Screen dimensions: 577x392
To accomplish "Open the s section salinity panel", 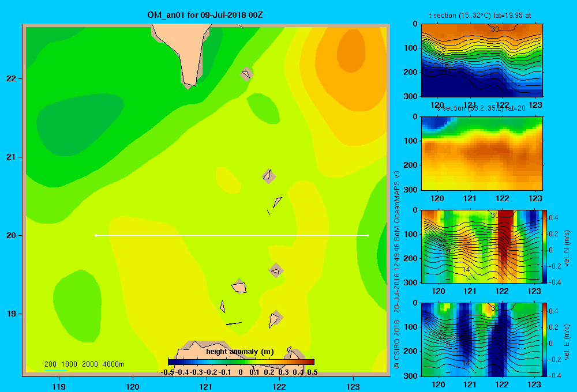I will pos(482,153).
